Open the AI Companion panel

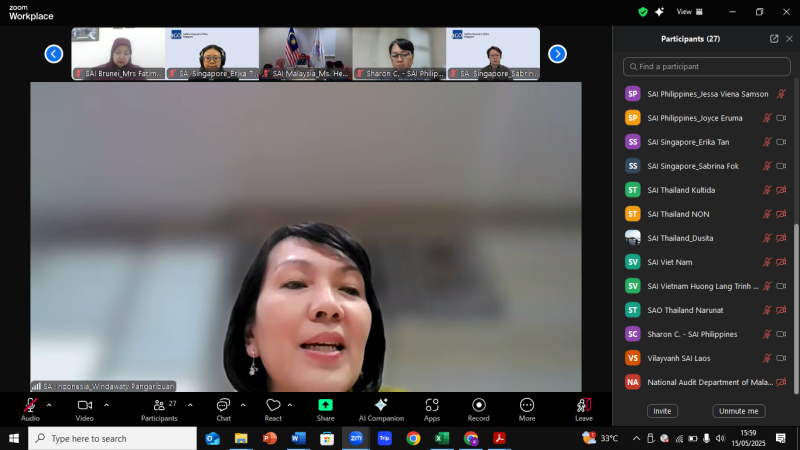(380, 408)
